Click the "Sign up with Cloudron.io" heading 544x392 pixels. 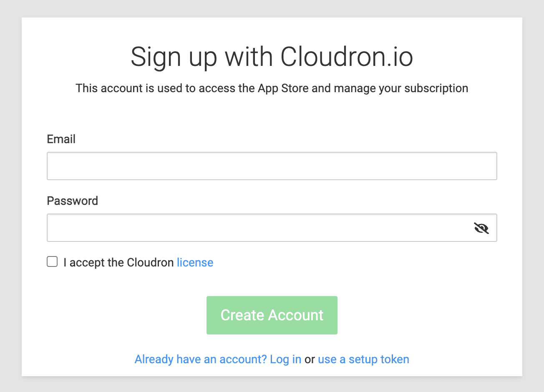(272, 57)
